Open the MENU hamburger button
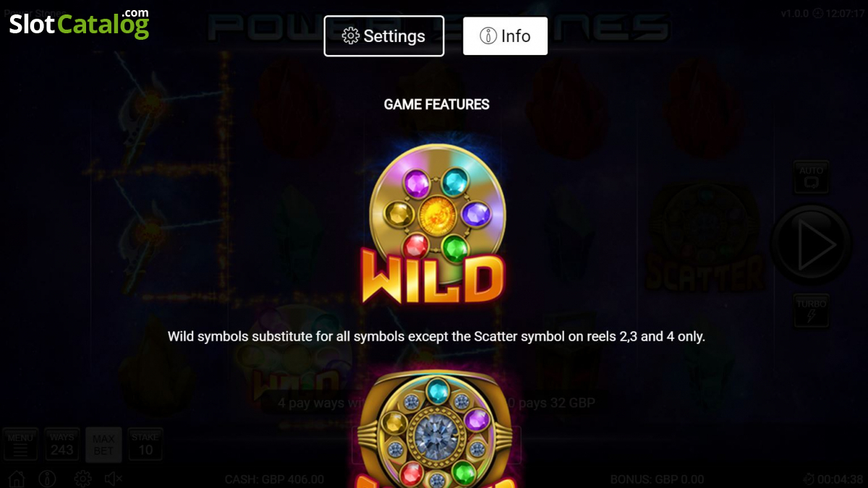Screen dimensions: 868x488 point(20,445)
